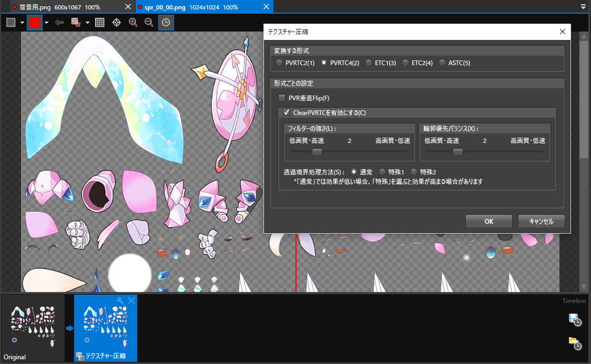Click the キャンセル button

click(x=541, y=221)
